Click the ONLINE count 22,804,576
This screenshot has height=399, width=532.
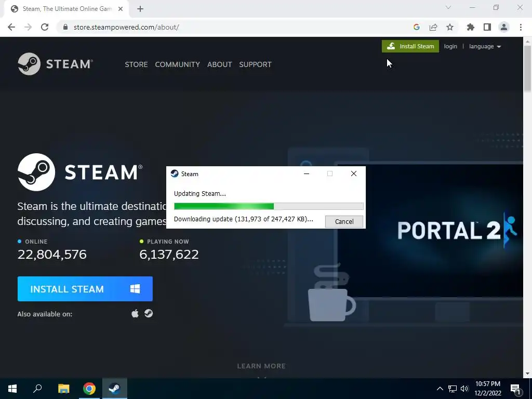[52, 255]
